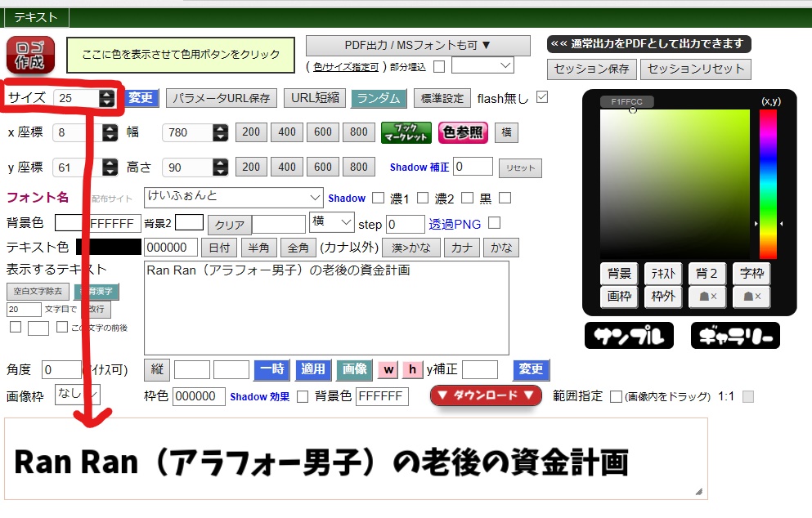Select the テキスト tab

click(x=36, y=18)
